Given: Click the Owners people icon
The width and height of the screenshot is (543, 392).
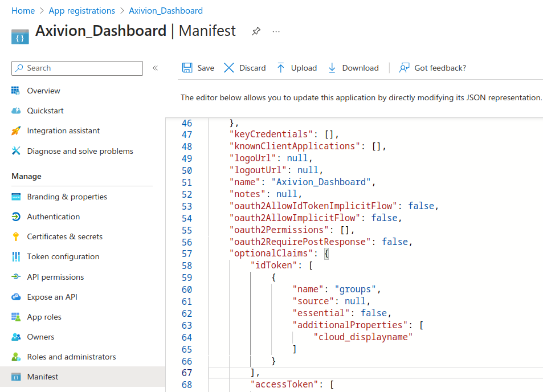Looking at the screenshot, I should coord(16,337).
